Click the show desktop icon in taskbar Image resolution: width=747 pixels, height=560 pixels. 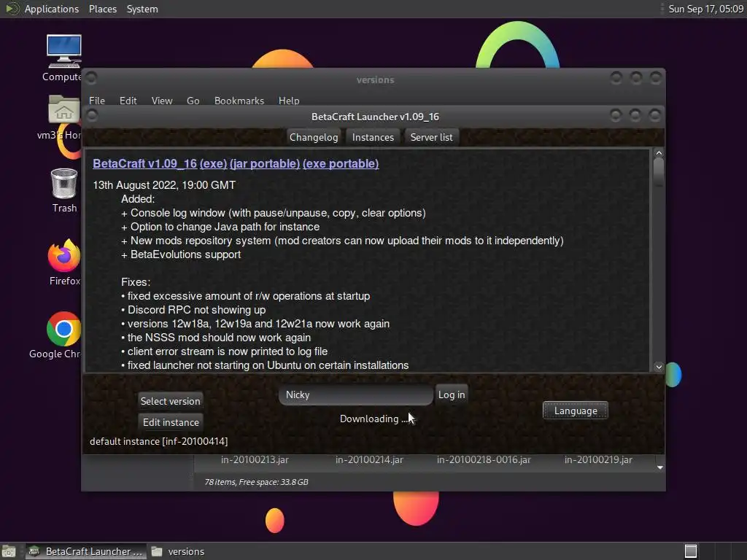click(x=9, y=551)
